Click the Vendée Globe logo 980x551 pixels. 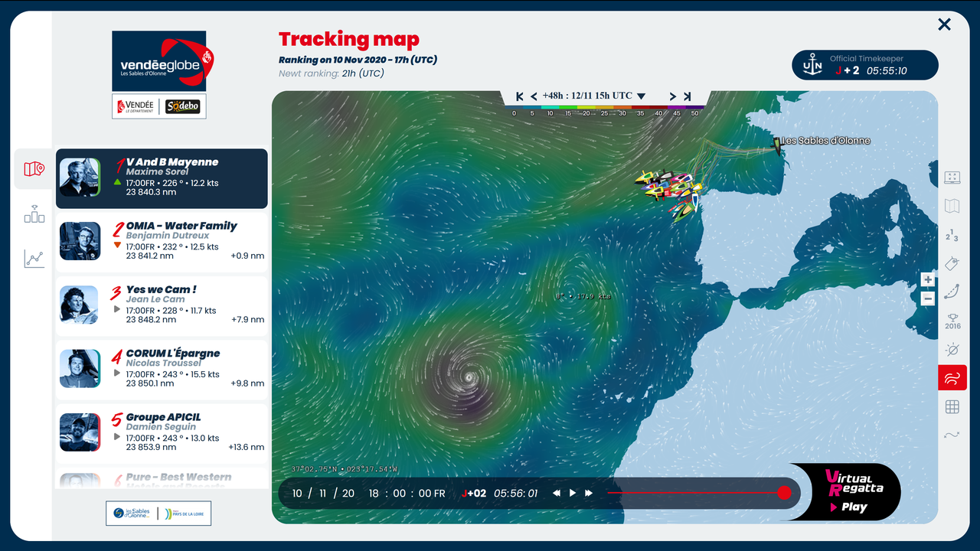coord(164,61)
